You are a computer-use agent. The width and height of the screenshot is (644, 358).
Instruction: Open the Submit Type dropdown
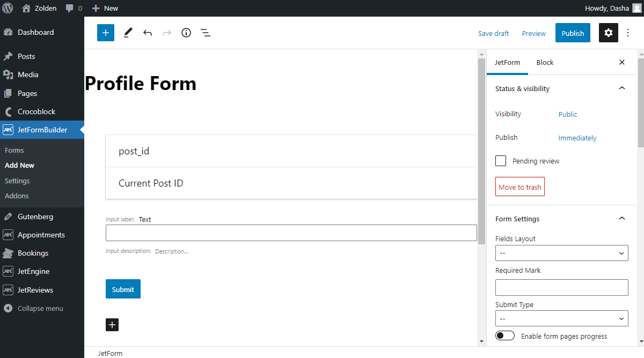click(x=561, y=318)
